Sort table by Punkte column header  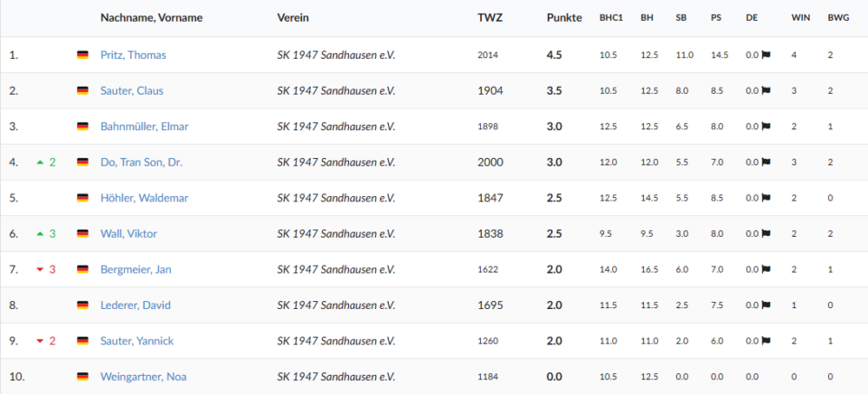(564, 18)
